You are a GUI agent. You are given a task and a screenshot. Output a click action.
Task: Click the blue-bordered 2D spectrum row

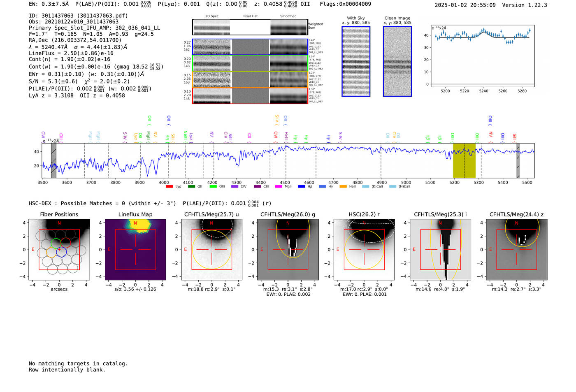tap(250, 47)
